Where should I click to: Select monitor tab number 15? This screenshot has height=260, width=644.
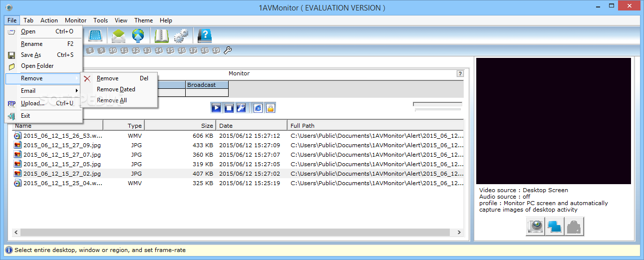[x=170, y=50]
